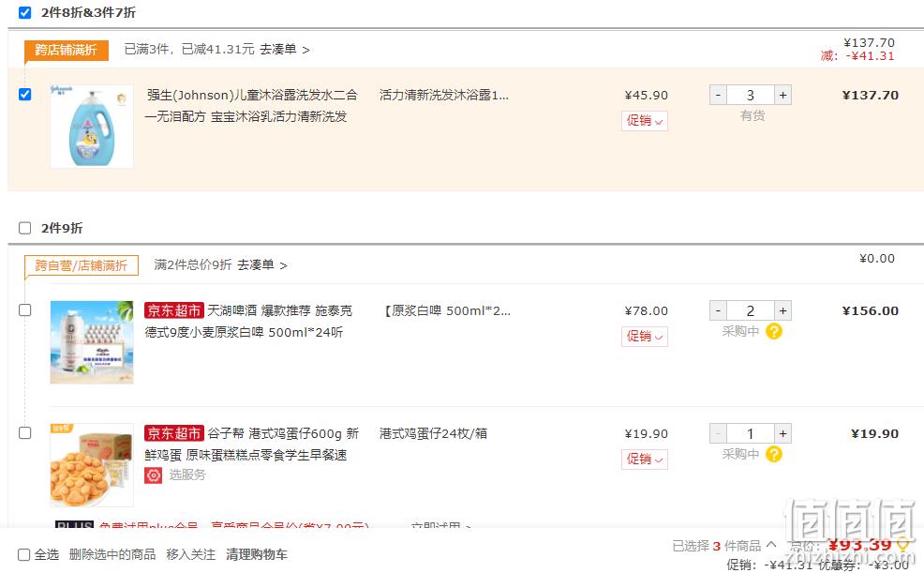Click the 【原浆白啤 500ml*2... spec text
This screenshot has height=573, width=924.
tap(447, 310)
